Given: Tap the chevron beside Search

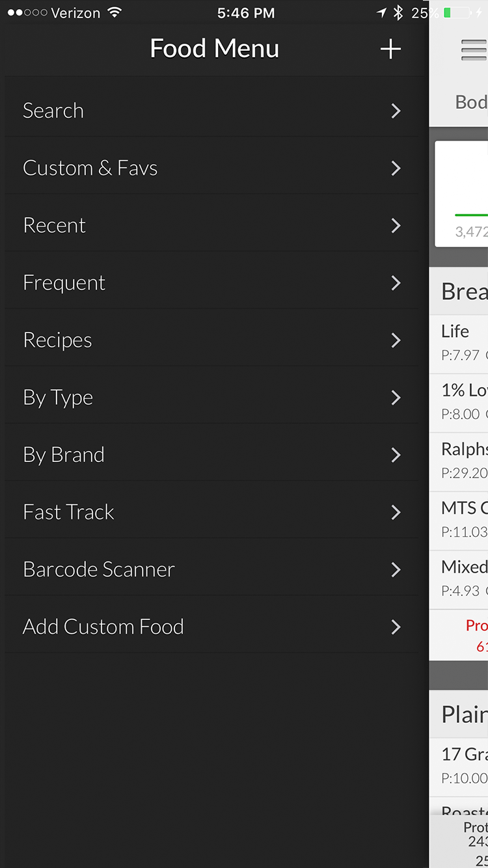Looking at the screenshot, I should point(396,111).
